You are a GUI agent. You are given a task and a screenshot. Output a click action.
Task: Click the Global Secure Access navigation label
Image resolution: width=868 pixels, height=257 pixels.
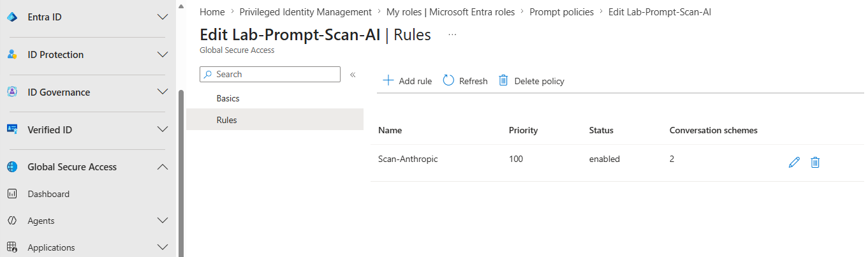click(72, 167)
